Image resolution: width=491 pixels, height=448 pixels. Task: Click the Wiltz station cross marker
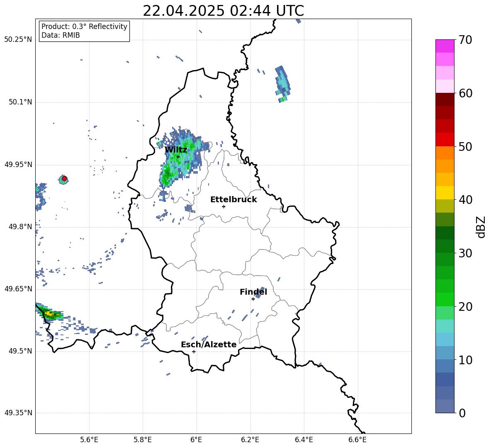178,157
